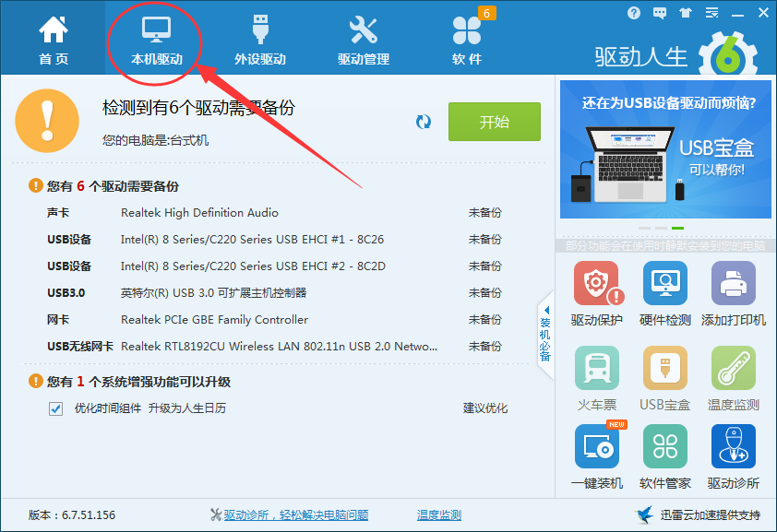The height and width of the screenshot is (532, 777).
Task: Open the 火车票 train ticket tool
Action: coord(596,369)
